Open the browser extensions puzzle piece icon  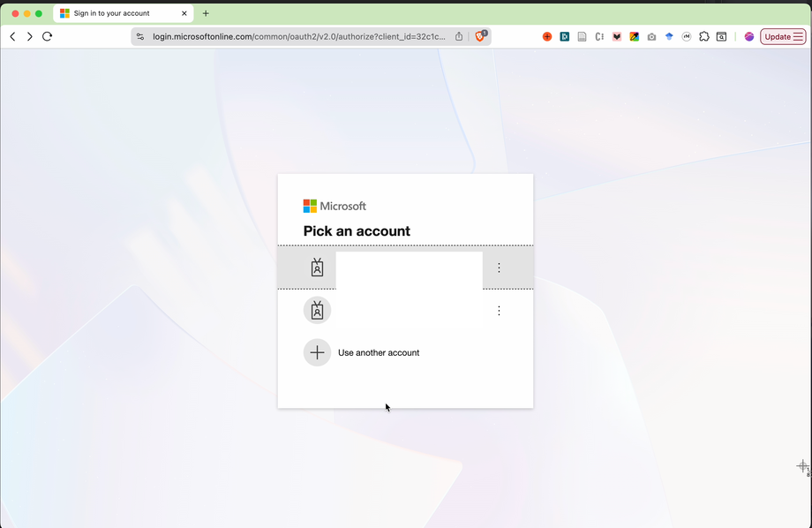[x=703, y=36]
